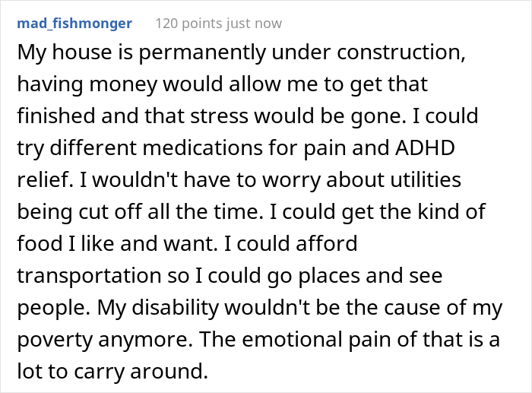Open the mad_fishmonger user profile link
The height and width of the screenshot is (393, 532).
click(74, 24)
